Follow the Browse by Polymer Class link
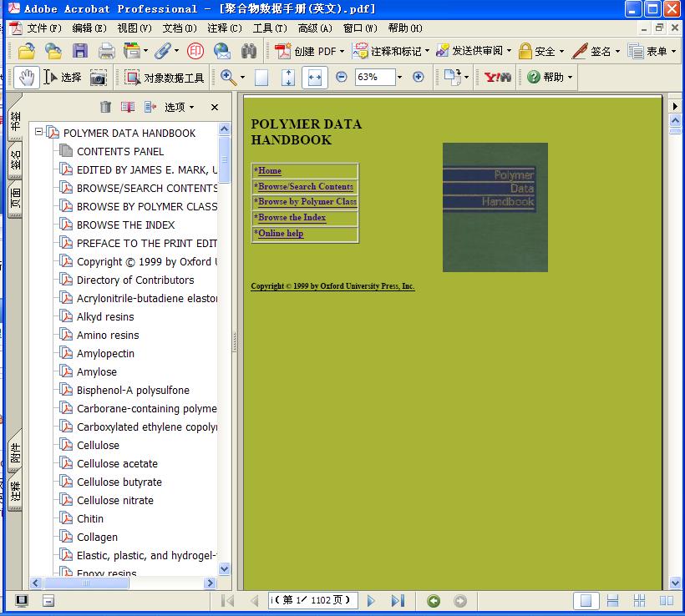The width and height of the screenshot is (685, 616). tap(307, 202)
